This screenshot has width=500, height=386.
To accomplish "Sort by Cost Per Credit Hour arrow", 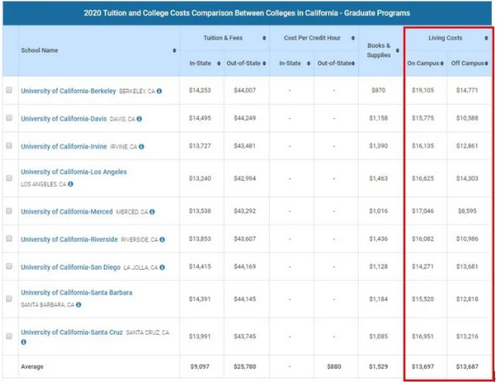I will coord(353,38).
